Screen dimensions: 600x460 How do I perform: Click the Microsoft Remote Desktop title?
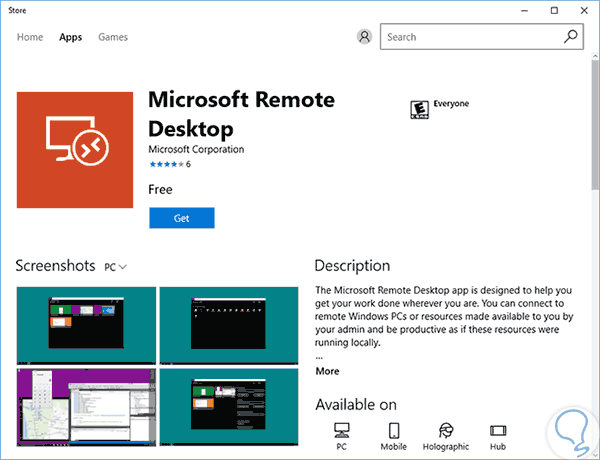click(241, 114)
